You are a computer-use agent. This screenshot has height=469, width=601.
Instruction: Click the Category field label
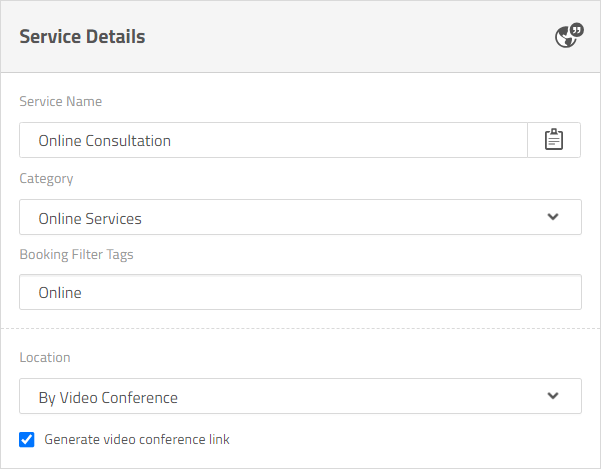click(x=46, y=178)
